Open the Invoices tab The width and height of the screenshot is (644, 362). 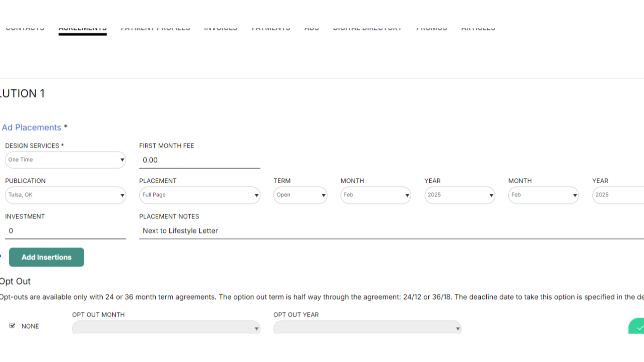[x=221, y=29]
